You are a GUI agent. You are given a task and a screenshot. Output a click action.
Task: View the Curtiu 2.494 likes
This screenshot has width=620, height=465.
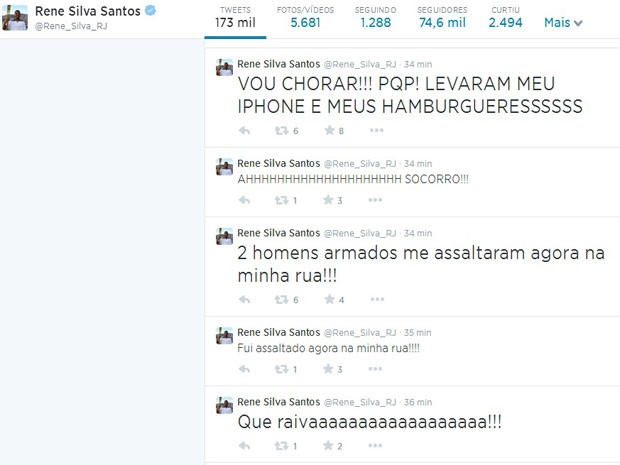click(505, 17)
